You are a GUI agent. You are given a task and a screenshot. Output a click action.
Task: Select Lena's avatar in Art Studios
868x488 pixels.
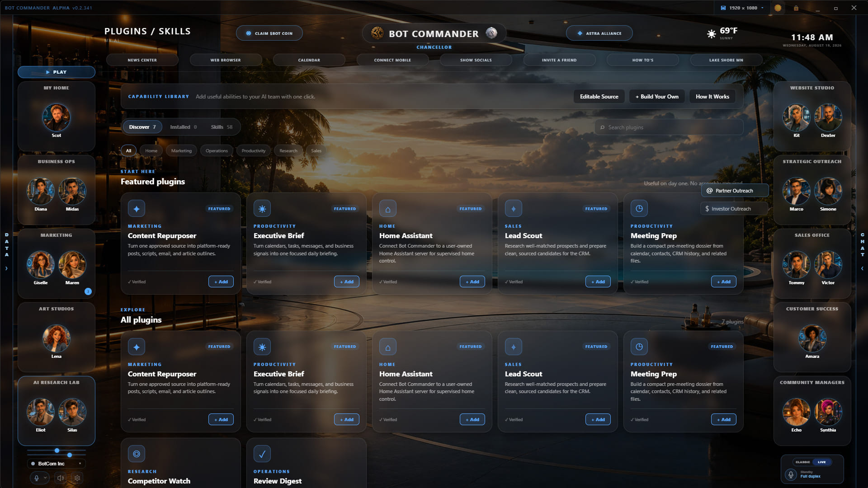(57, 338)
